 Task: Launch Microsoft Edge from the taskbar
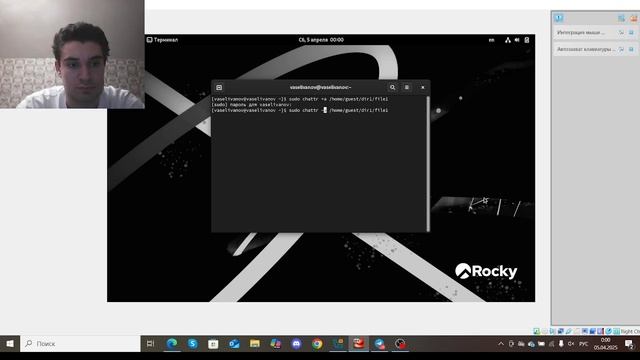172,344
